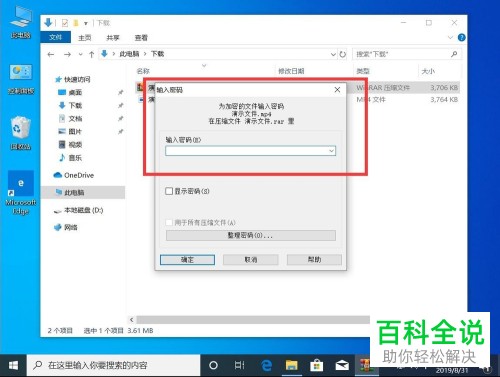500x377 pixels.
Task: Sort by the Size column header
Action: point(428,71)
